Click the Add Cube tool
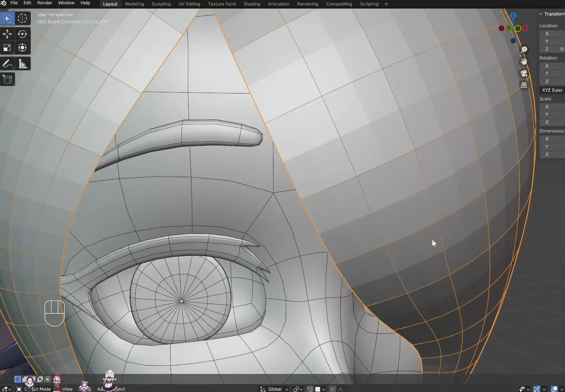Screen dimensions: 565x392 (x=7, y=80)
